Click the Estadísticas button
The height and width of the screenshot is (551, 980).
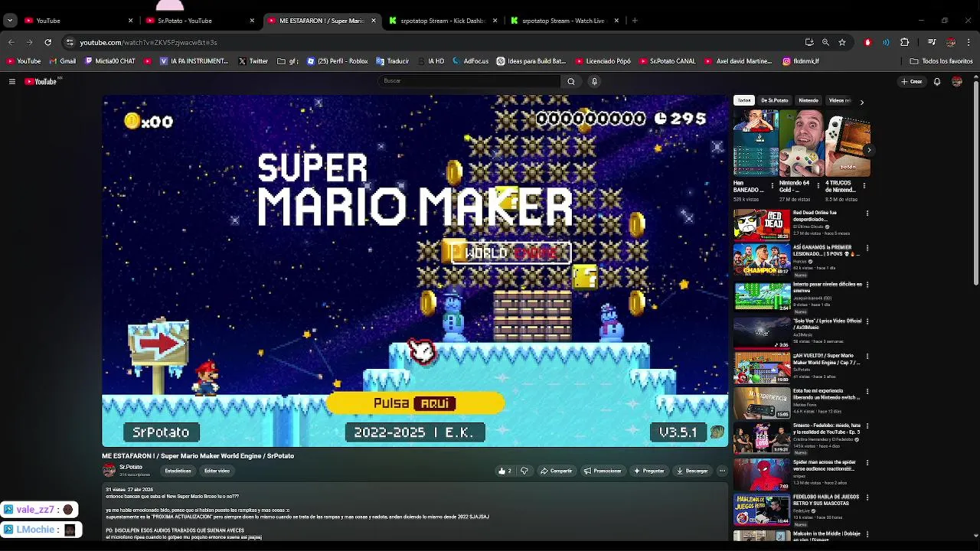pos(178,471)
